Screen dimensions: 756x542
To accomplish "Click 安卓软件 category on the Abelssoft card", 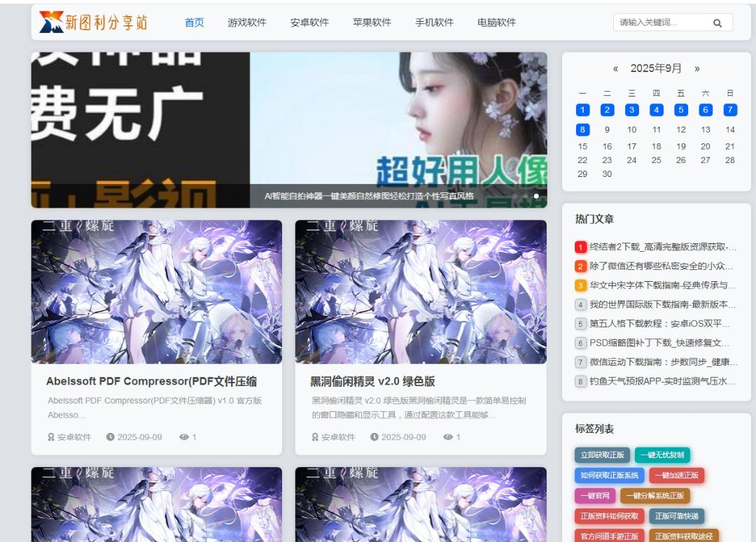I will pos(74,437).
